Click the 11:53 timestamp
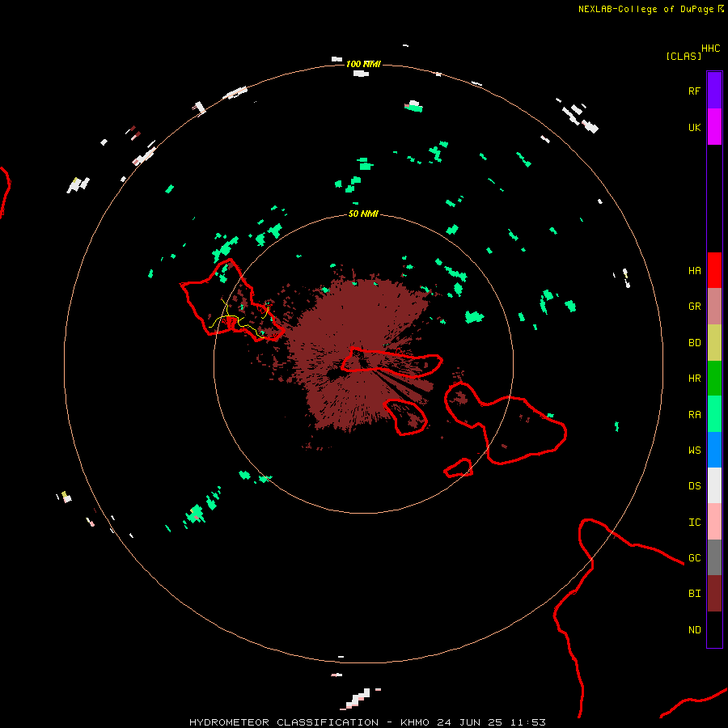The height and width of the screenshot is (728, 728). tap(528, 722)
